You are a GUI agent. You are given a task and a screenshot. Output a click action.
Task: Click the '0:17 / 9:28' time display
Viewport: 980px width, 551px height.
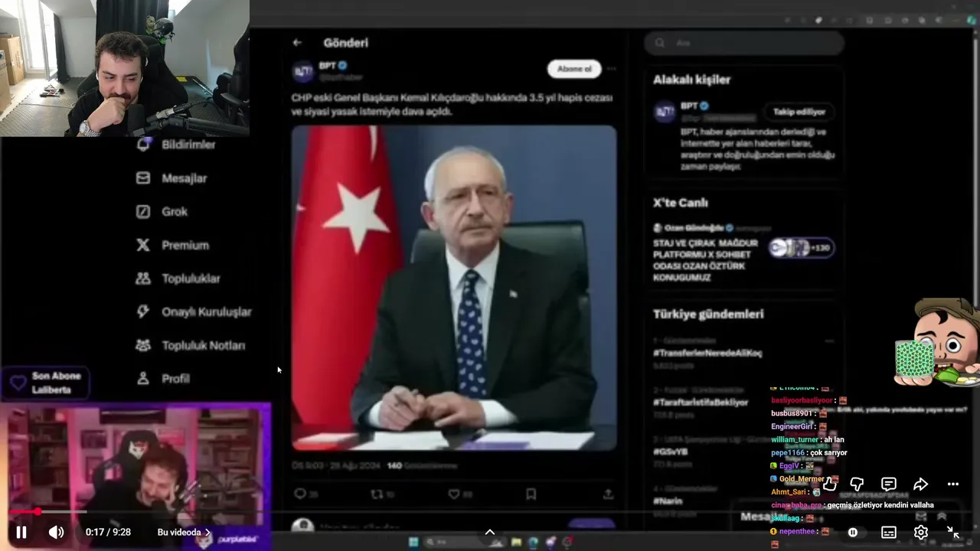click(x=108, y=532)
